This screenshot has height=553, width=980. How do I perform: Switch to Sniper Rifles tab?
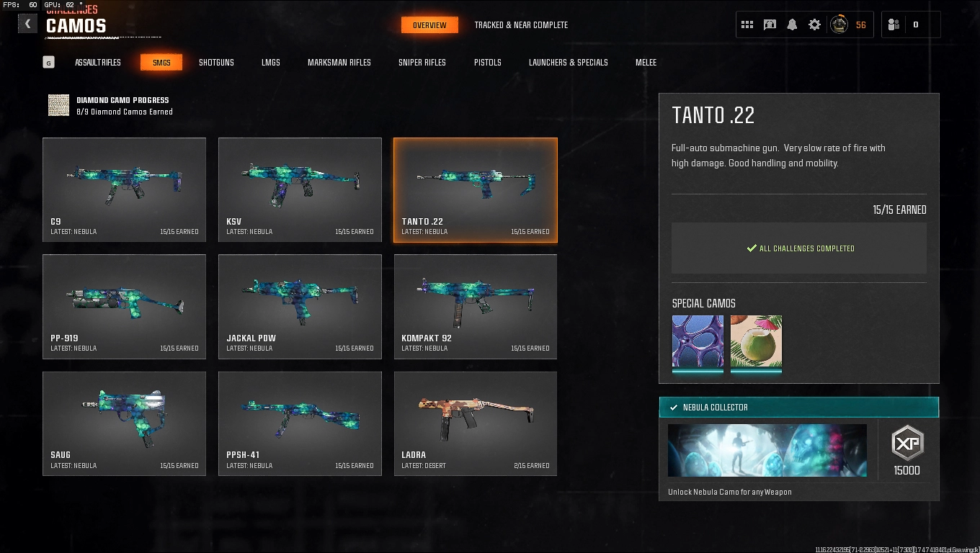coord(422,63)
